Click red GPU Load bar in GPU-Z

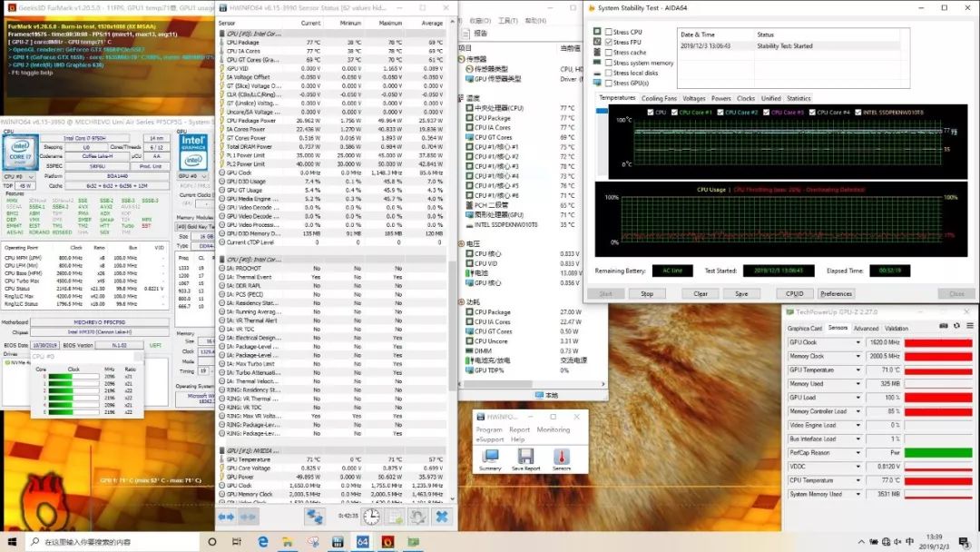[938, 398]
